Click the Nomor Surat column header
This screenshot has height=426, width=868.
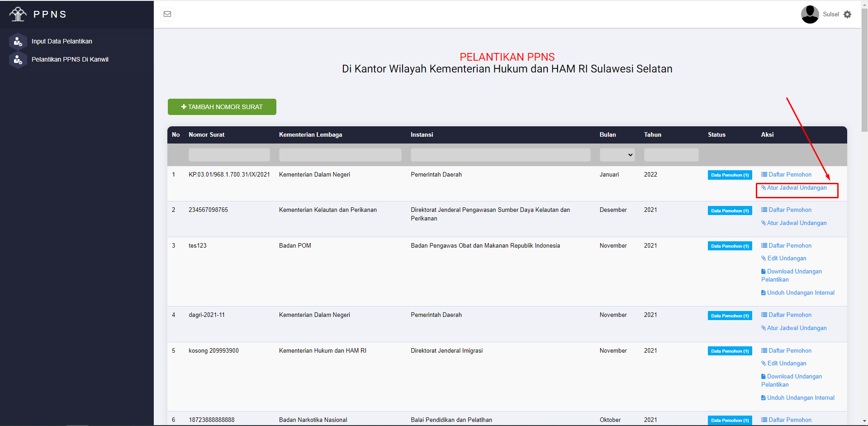click(206, 134)
